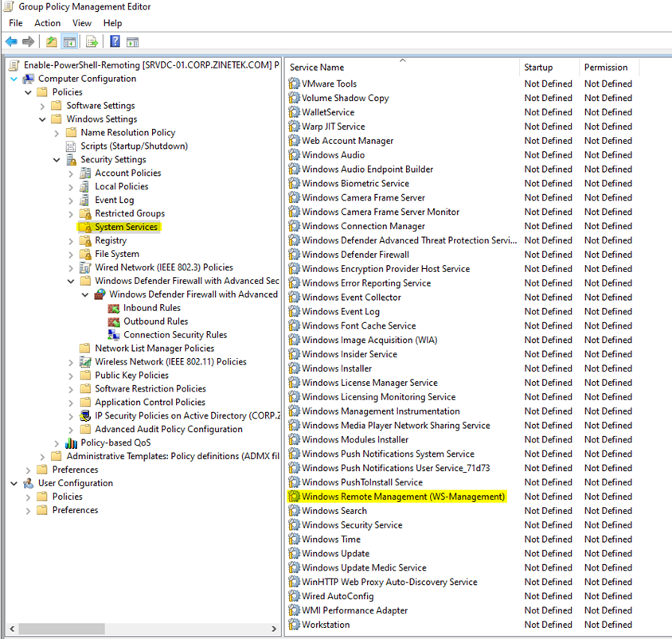This screenshot has width=672, height=639.
Task: Click the Export List icon
Action: (x=92, y=41)
